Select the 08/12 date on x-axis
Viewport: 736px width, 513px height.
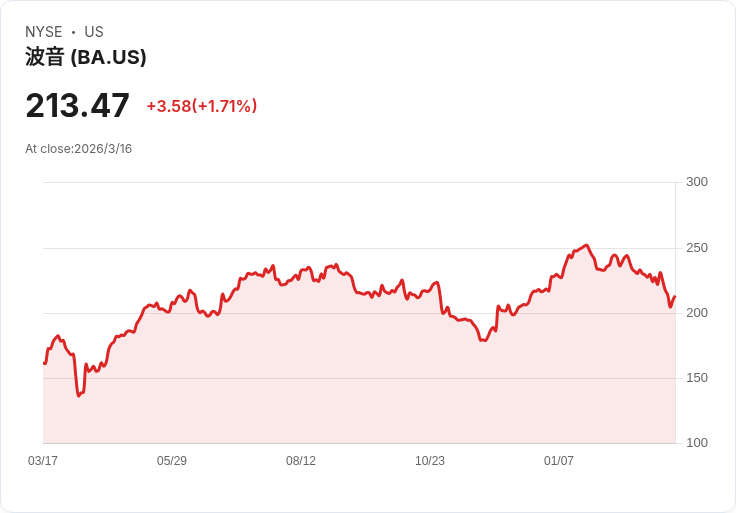point(301,461)
